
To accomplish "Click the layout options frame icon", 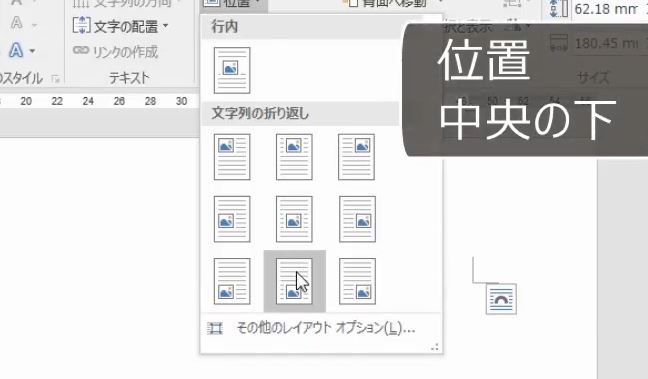I will (x=215, y=329).
